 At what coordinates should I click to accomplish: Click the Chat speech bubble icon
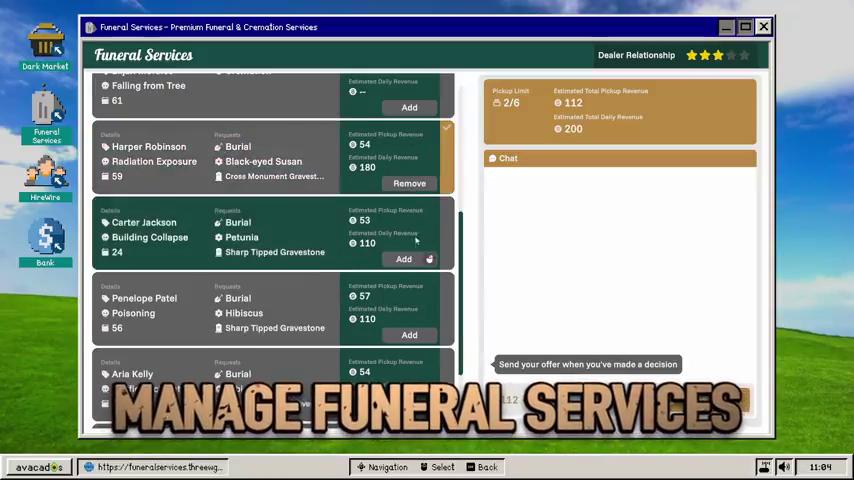492,159
